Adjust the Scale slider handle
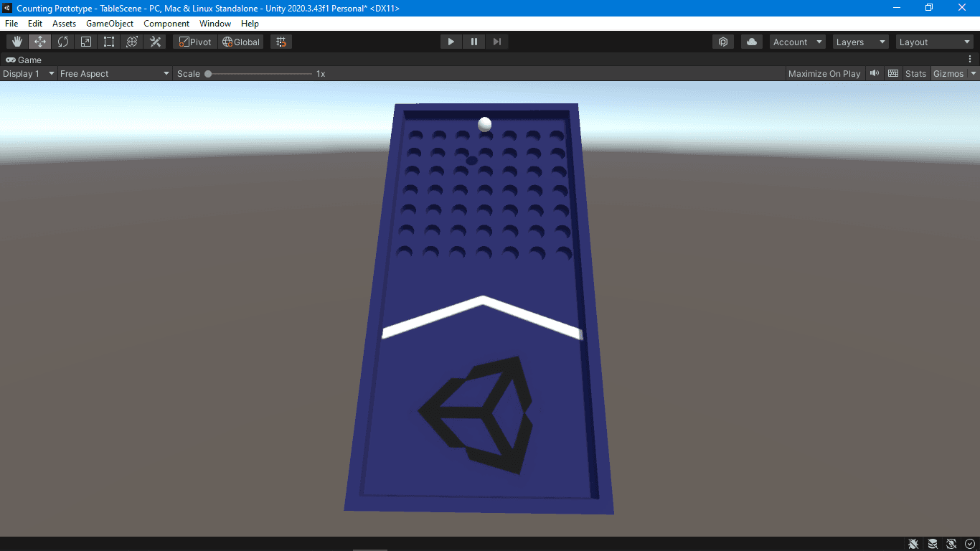980x551 pixels. [x=208, y=73]
